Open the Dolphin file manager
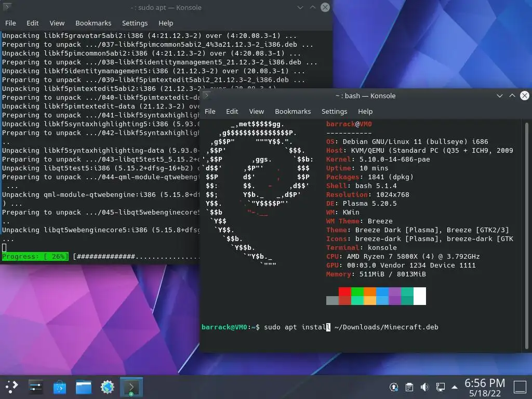Screen dimensions: 532x399 (x=84, y=387)
